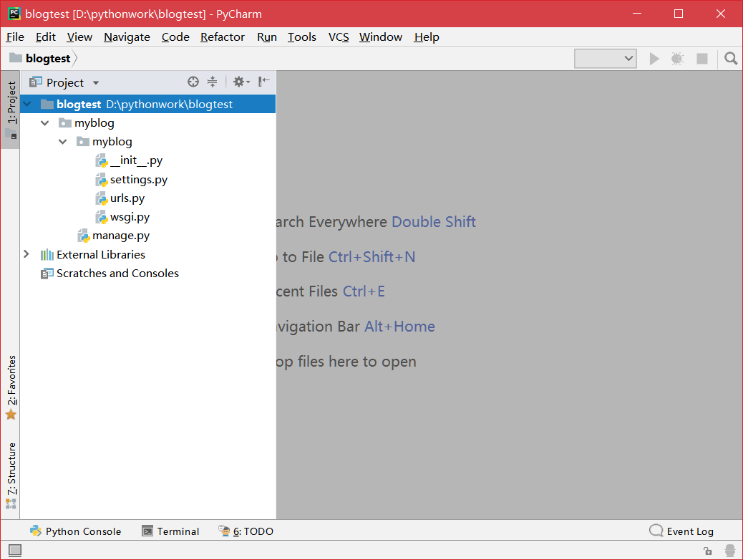Toggle the 7: Structure side tab
743x560 pixels.
click(x=11, y=475)
